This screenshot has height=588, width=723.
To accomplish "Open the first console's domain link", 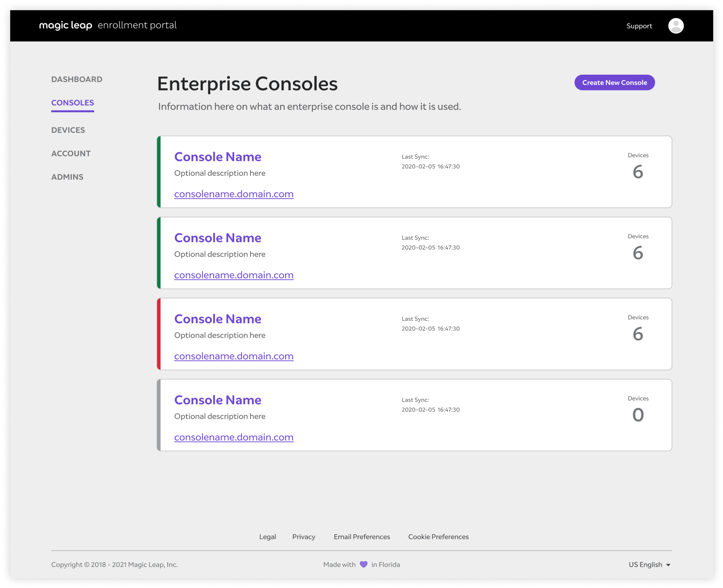I will [234, 194].
